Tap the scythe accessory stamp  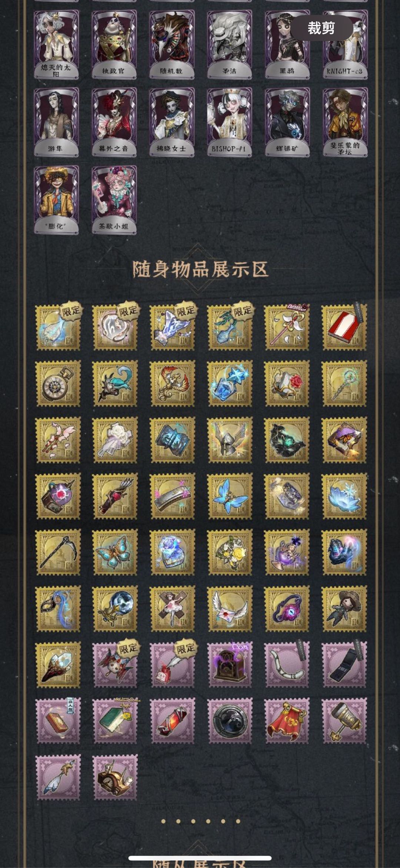tap(58, 552)
